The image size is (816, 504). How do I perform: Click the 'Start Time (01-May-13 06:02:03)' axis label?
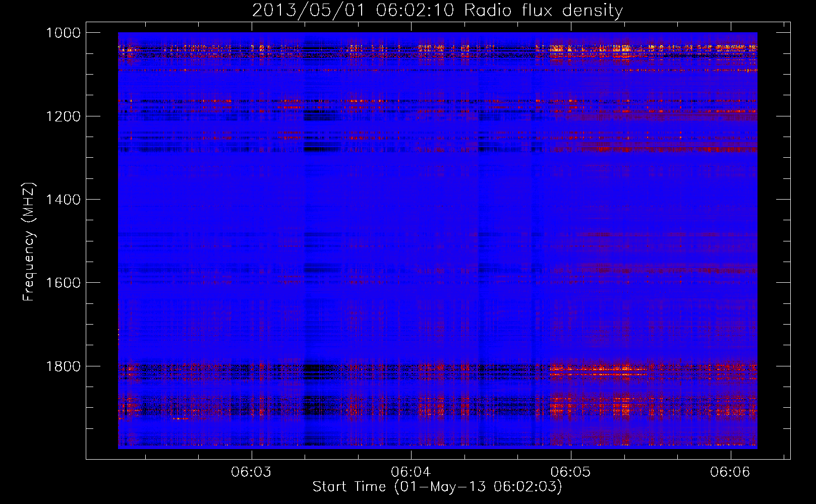(437, 487)
